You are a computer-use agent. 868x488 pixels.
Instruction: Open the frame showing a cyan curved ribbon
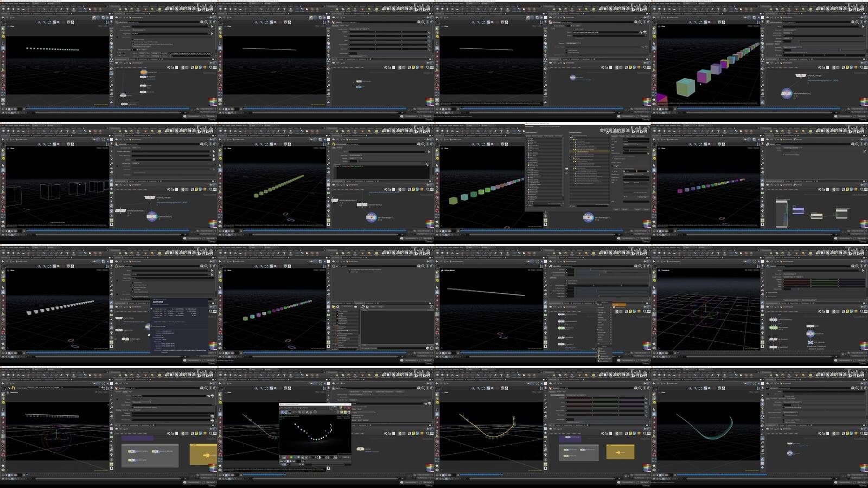(759, 427)
